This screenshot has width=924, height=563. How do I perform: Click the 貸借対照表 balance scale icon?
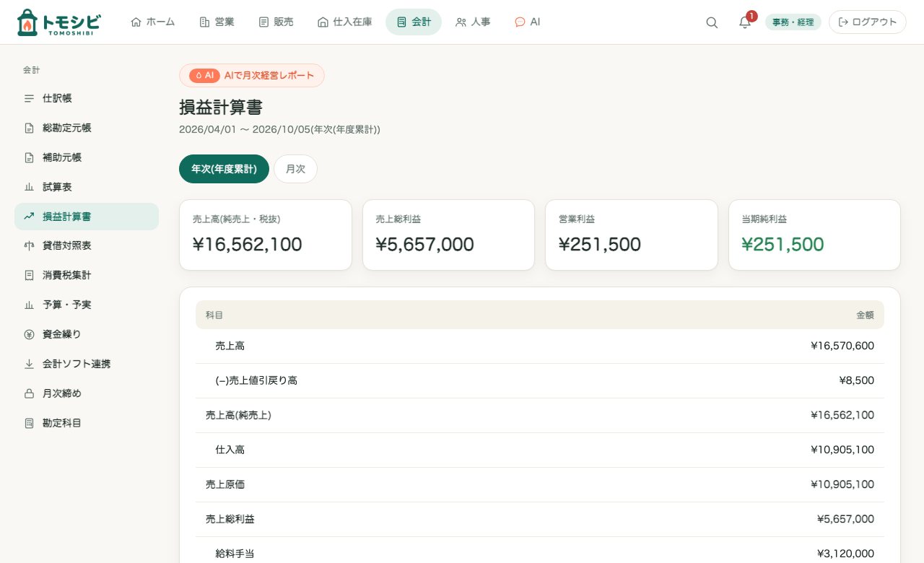click(x=30, y=245)
